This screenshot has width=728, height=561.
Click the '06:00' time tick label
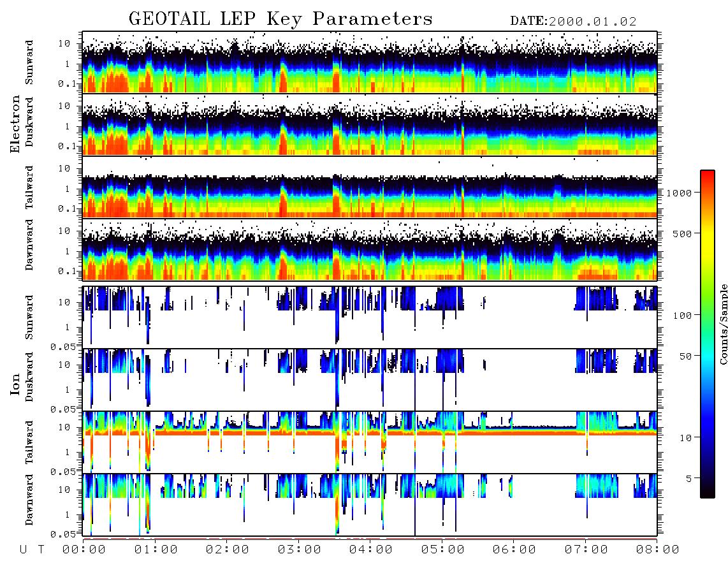tap(514, 550)
